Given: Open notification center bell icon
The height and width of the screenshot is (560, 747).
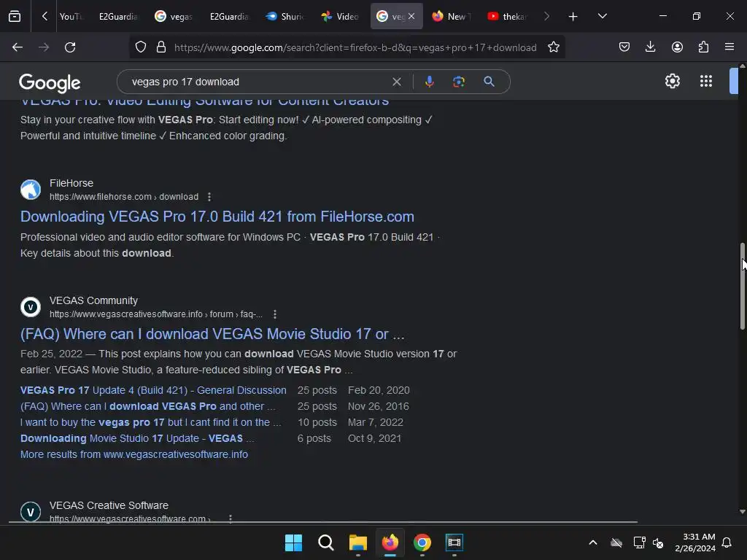Looking at the screenshot, I should point(727,542).
